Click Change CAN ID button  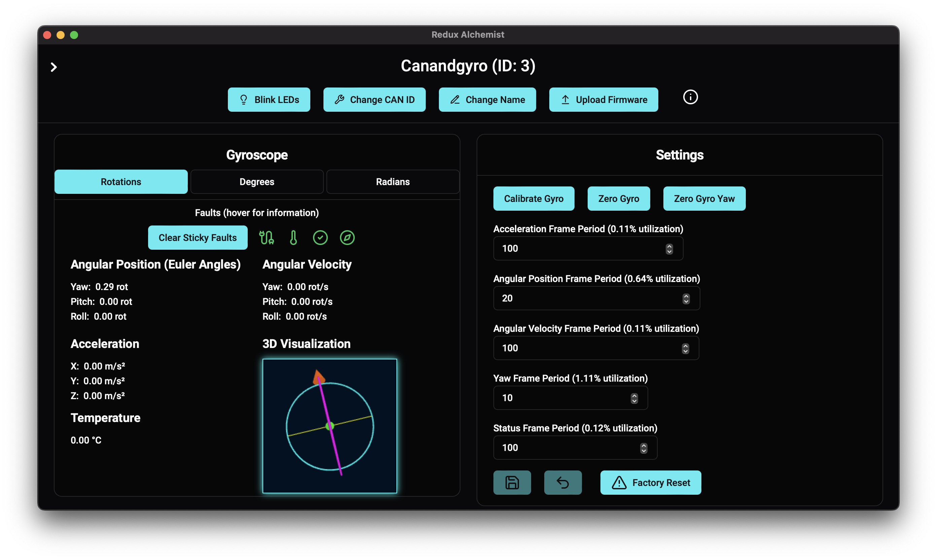click(374, 100)
